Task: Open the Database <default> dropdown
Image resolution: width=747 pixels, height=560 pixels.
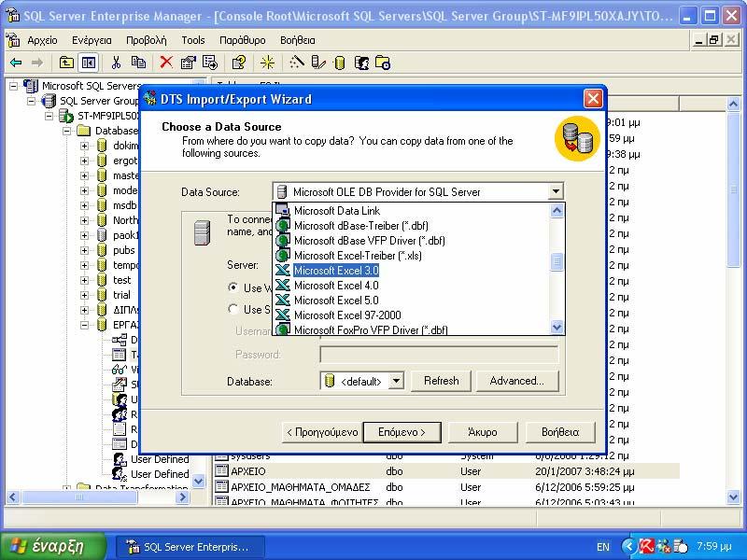Action: (396, 381)
